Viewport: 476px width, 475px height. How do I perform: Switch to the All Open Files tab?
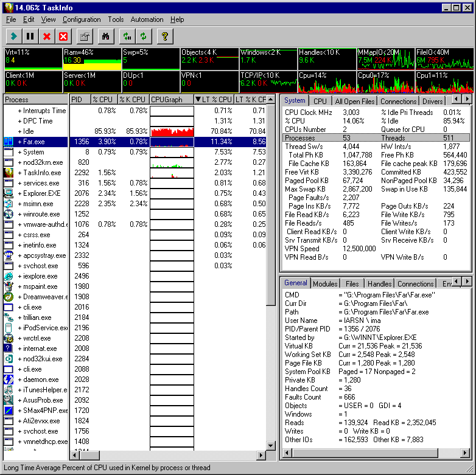click(354, 101)
